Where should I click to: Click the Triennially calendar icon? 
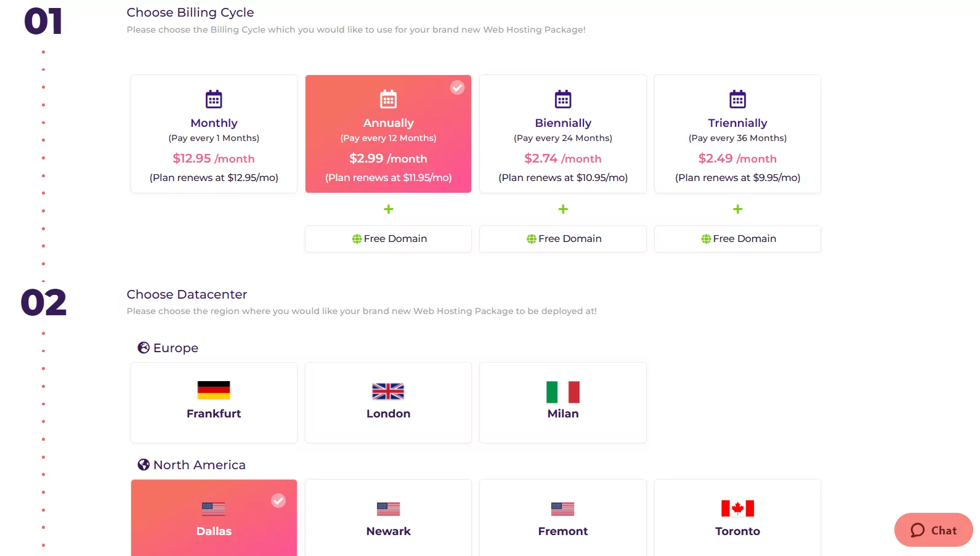pos(737,99)
